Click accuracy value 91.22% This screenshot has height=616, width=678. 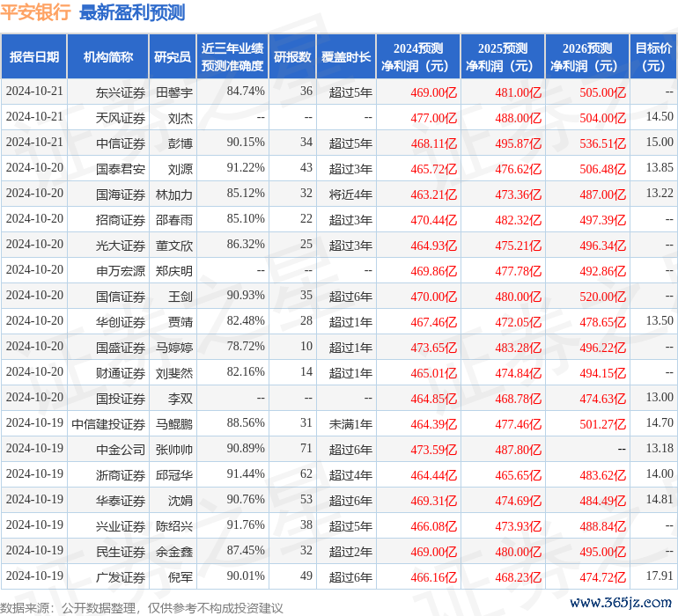coord(246,168)
